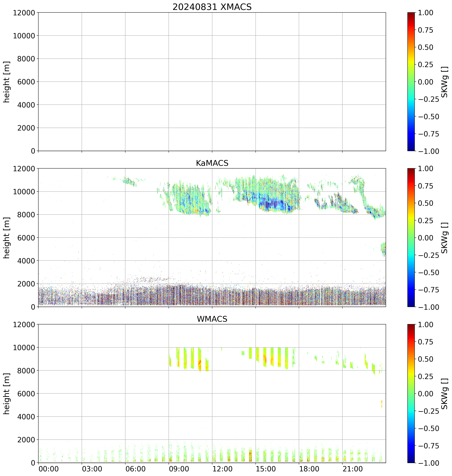Click the 0.50 tick on KaMACS colorbar

tap(425, 203)
